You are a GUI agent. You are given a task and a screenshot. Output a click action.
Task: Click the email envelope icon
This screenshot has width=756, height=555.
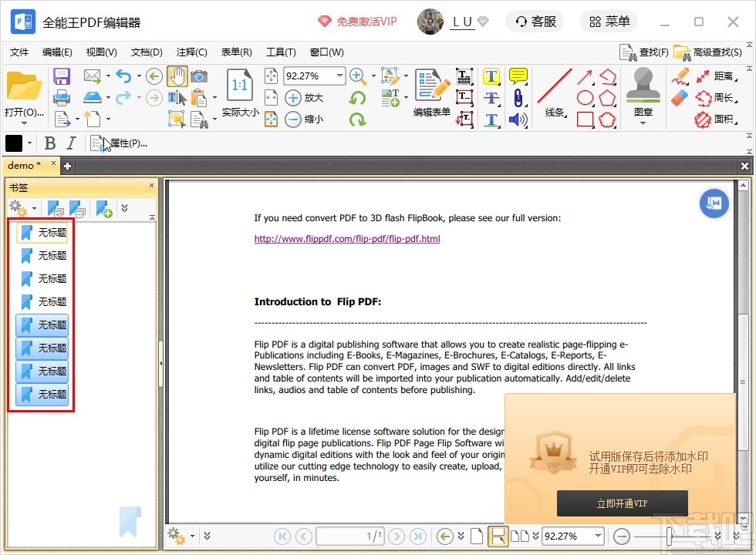(92, 76)
